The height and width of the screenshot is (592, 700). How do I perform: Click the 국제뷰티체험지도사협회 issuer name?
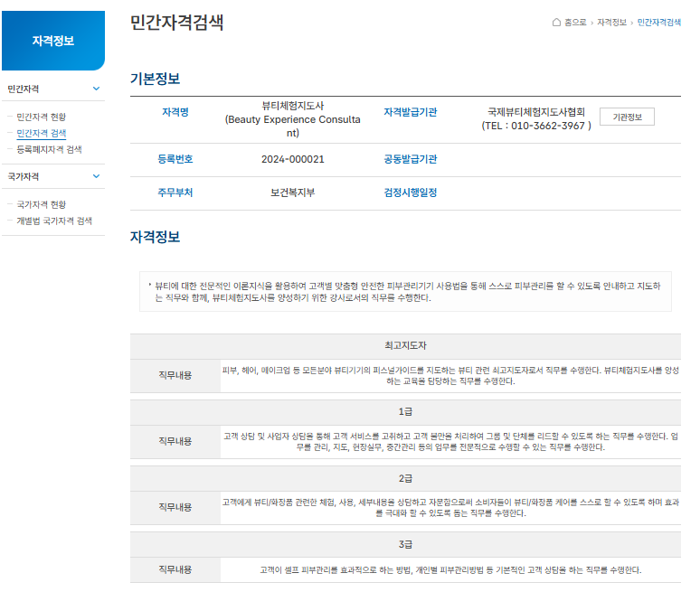click(x=536, y=112)
